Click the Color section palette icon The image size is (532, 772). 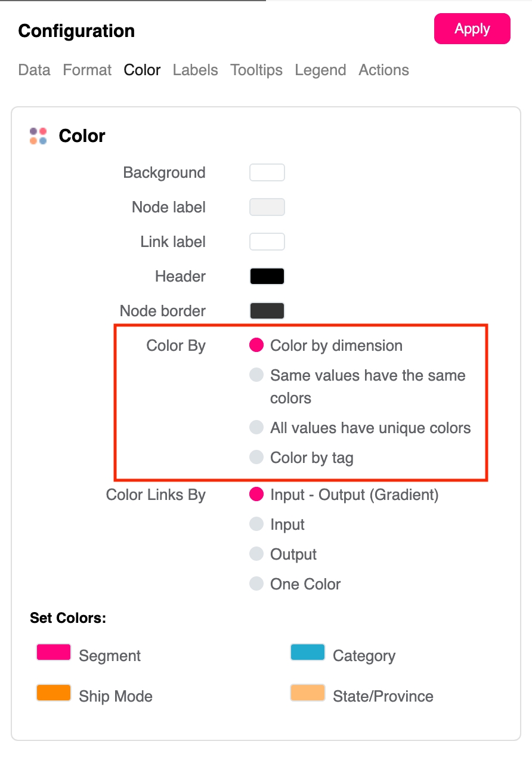38,136
